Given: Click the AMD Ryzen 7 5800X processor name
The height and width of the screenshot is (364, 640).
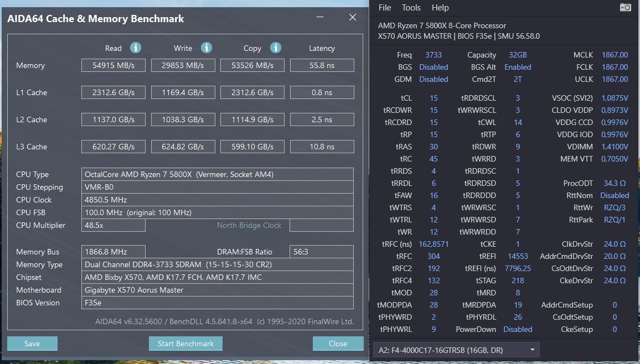Looking at the screenshot, I should pyautogui.click(x=442, y=25).
